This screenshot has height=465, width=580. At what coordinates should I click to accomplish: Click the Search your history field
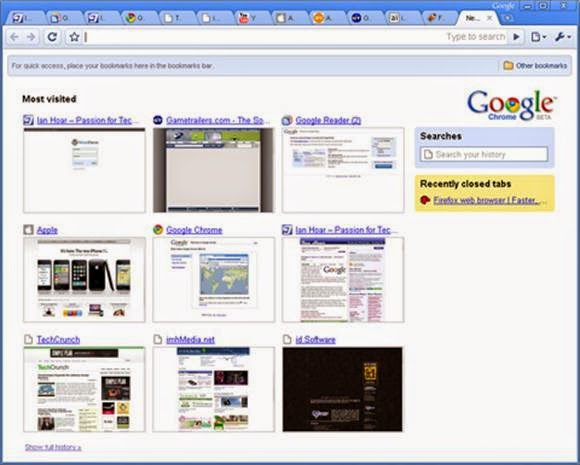484,154
